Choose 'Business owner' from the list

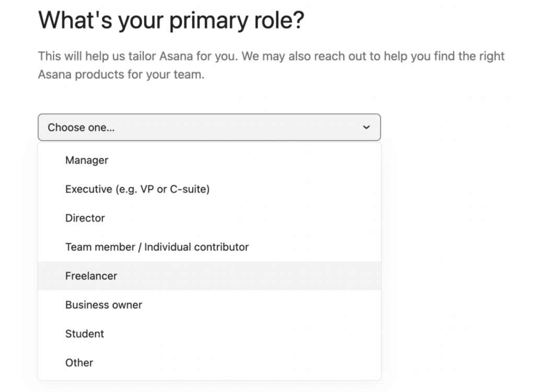103,305
